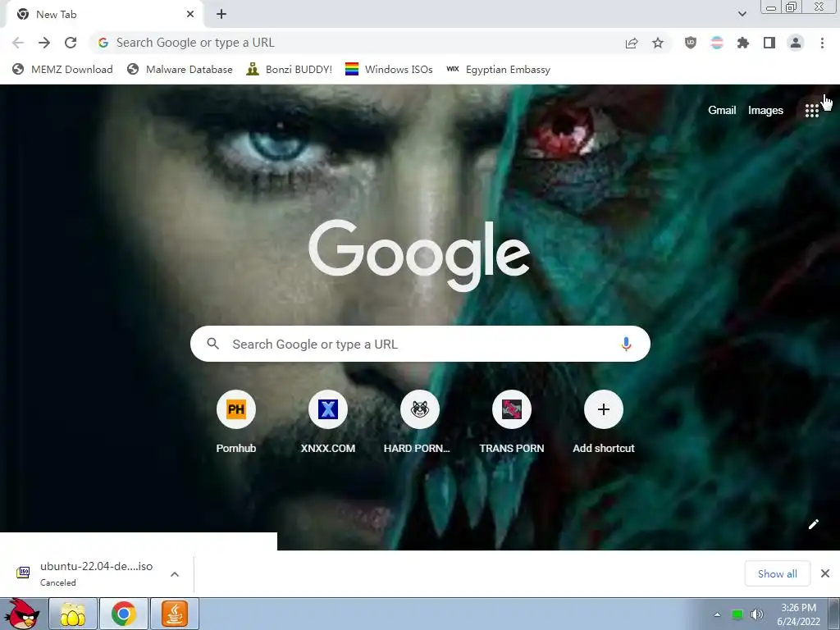Select the New Tab tab
Viewport: 840px width, 630px height.
104,15
